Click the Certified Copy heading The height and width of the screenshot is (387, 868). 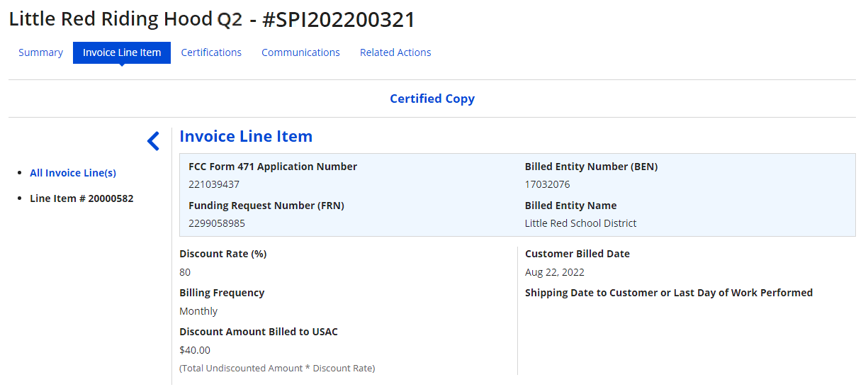click(x=432, y=99)
